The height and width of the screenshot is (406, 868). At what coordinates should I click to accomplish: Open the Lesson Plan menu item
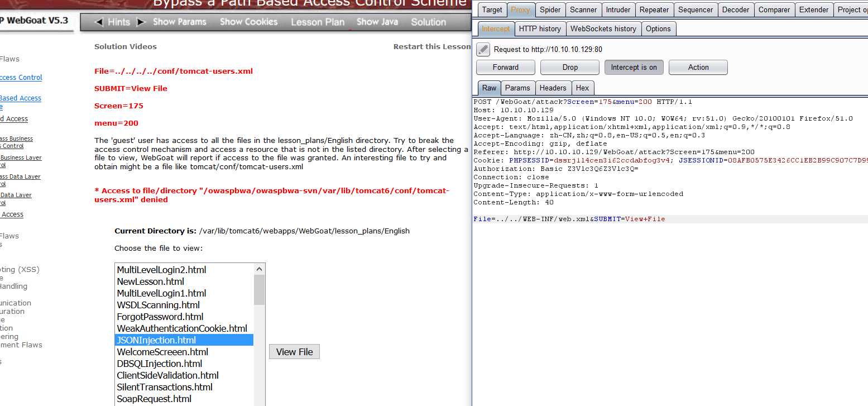318,22
